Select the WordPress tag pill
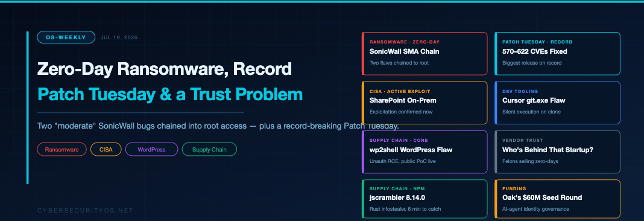Screen dimensions: 644x221 point(151,149)
